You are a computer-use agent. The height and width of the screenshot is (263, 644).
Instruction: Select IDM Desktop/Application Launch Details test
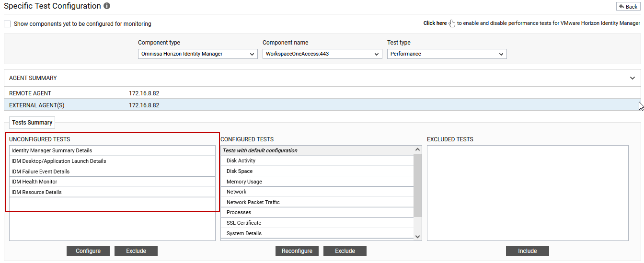pyautogui.click(x=113, y=161)
